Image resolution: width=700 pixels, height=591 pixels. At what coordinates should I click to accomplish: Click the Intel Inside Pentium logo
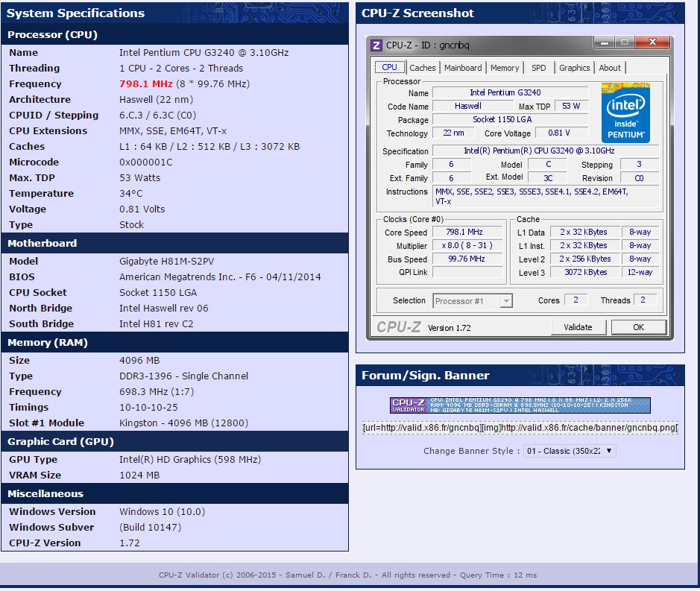(x=625, y=113)
